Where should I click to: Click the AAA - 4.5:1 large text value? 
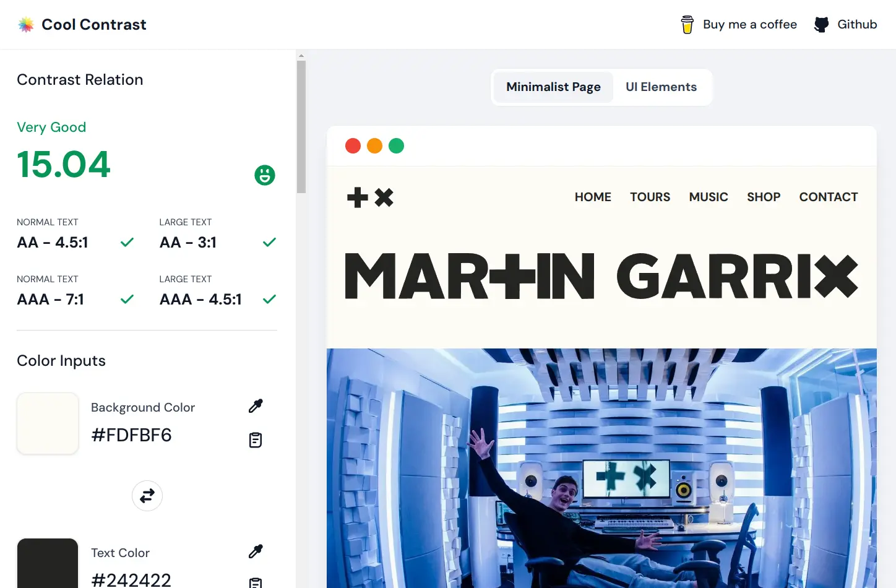pos(200,300)
